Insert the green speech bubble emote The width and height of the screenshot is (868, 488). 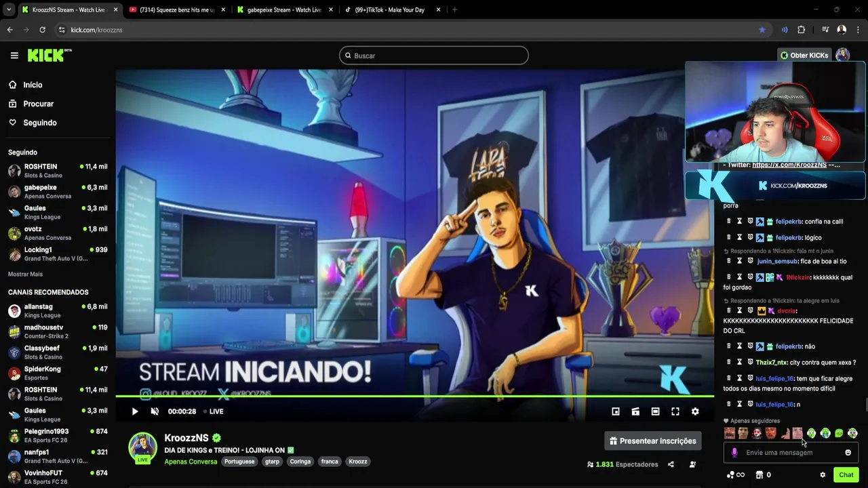[x=839, y=433]
